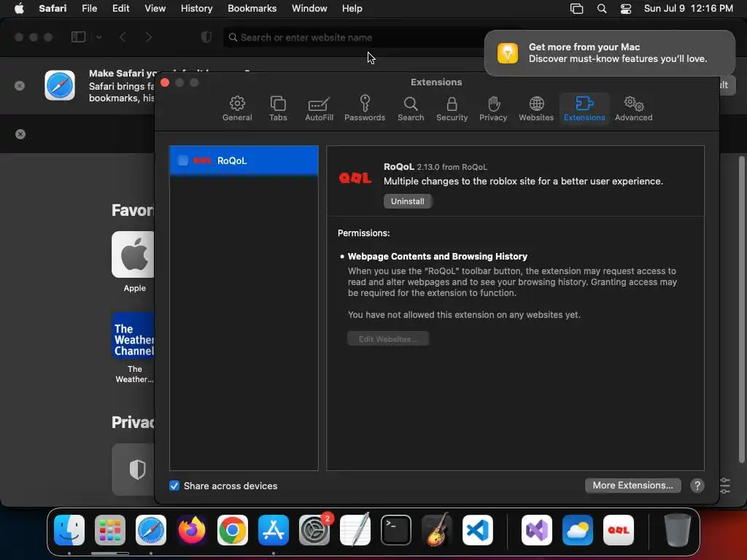The image size is (747, 560).
Task: Click Safari icon in the Dock
Action: click(151, 529)
